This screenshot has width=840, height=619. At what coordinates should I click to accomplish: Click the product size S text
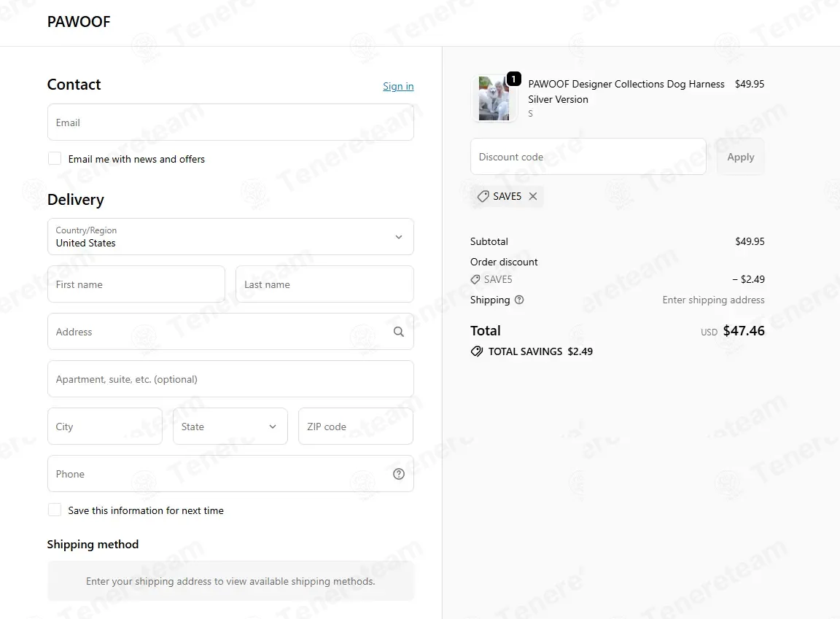530,114
